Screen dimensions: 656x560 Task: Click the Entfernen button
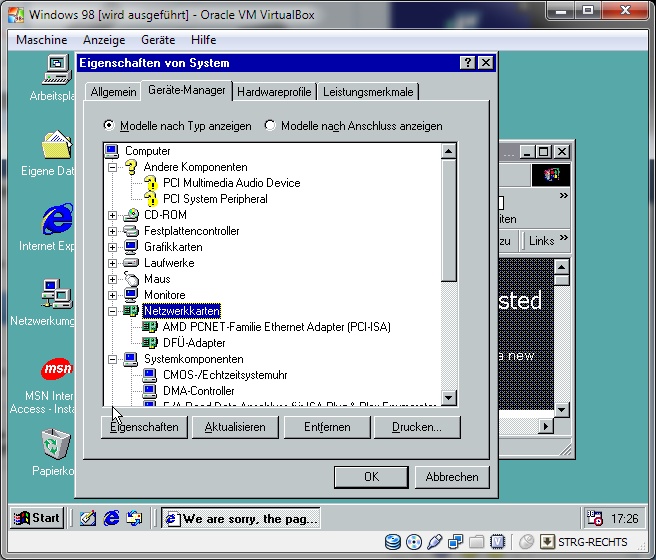click(327, 427)
